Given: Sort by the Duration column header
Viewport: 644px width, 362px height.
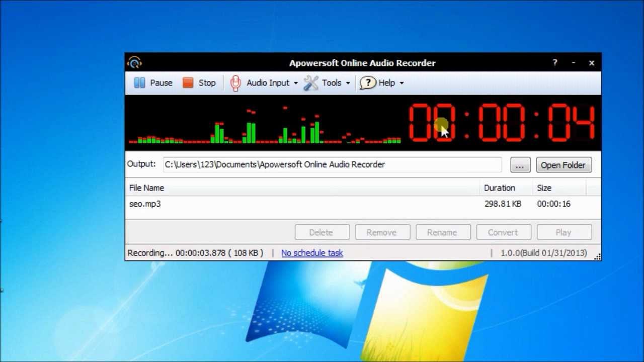Looking at the screenshot, I should pos(506,188).
